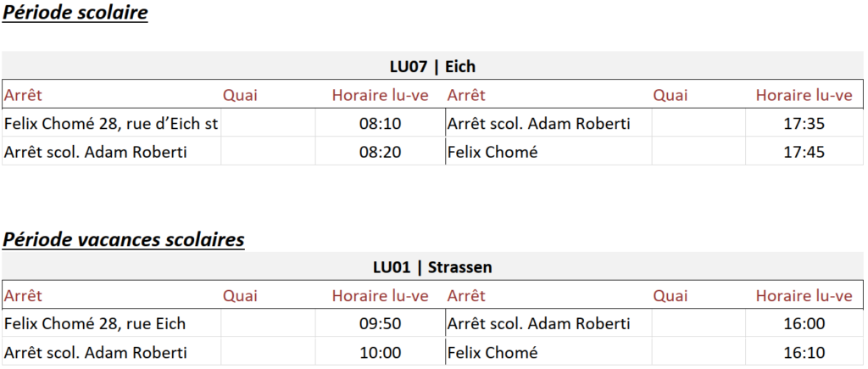868x369 pixels.
Task: Select the "LU07 | Eich" table title
Action: (433, 66)
